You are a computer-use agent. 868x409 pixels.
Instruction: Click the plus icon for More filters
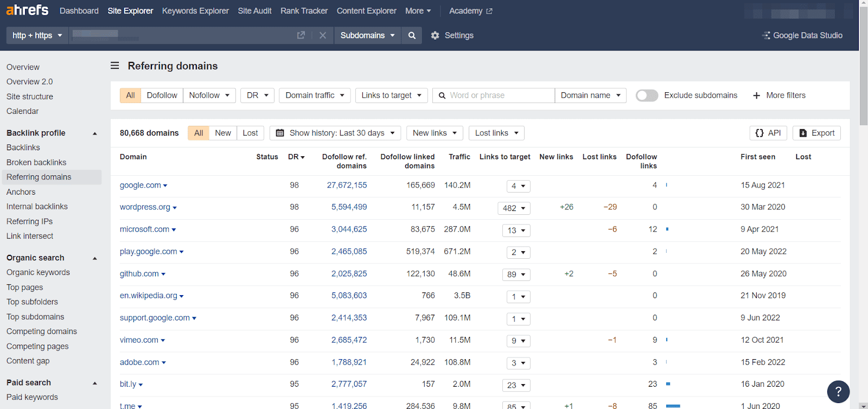coord(757,95)
